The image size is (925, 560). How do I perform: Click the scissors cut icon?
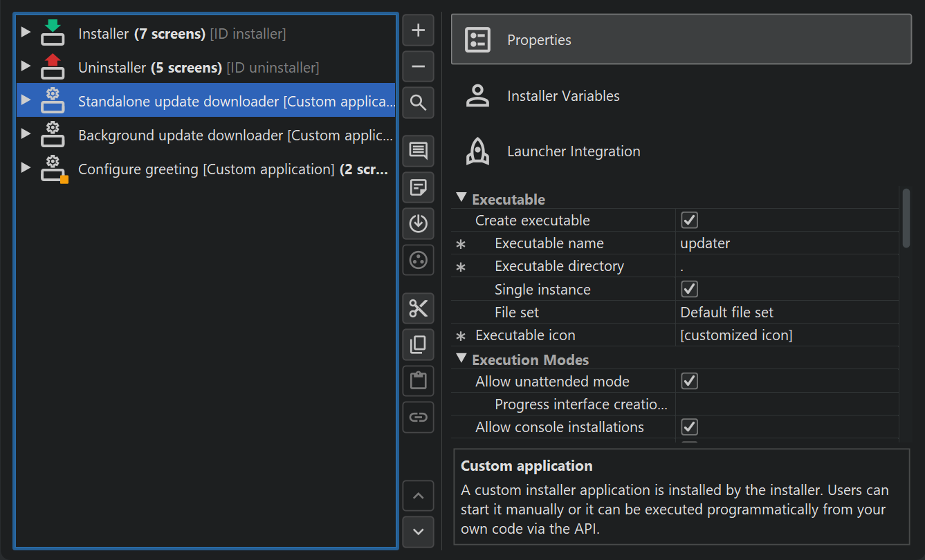coord(418,308)
